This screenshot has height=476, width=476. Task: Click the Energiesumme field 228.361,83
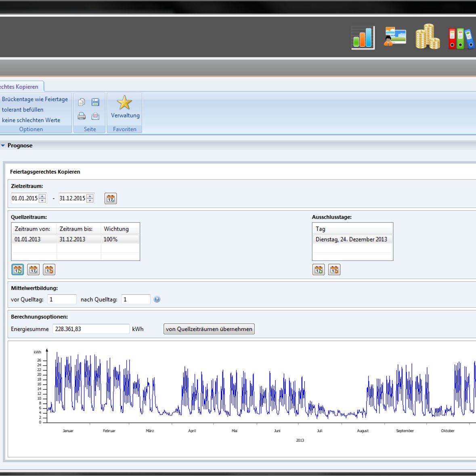click(91, 329)
